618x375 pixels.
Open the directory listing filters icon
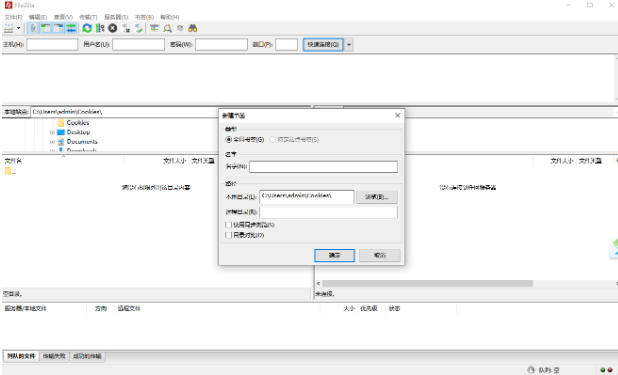tap(154, 28)
